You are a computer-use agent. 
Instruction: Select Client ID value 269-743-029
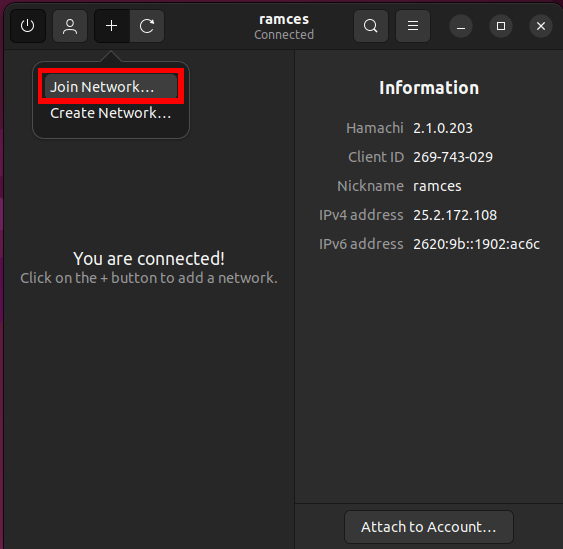[x=453, y=157]
